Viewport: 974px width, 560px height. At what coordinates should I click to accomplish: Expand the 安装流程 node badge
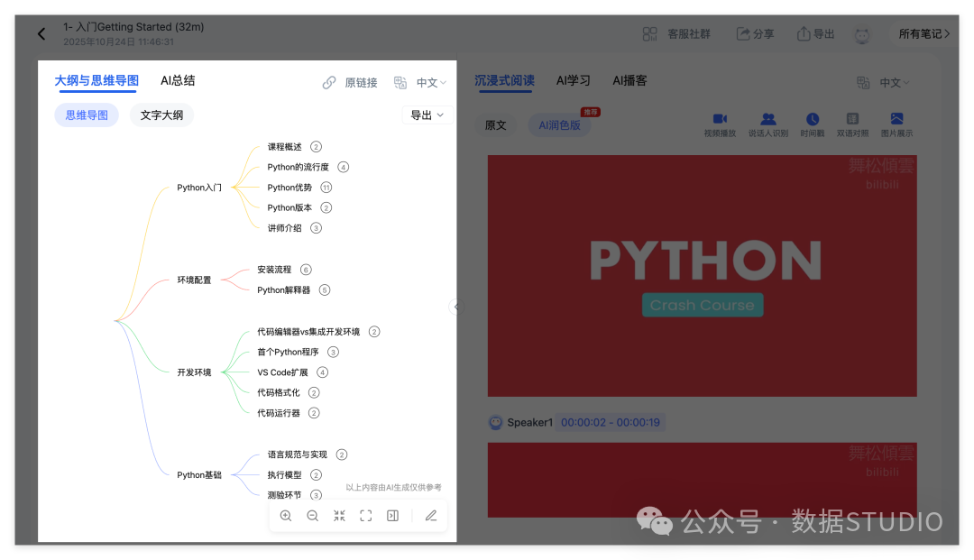click(x=306, y=270)
